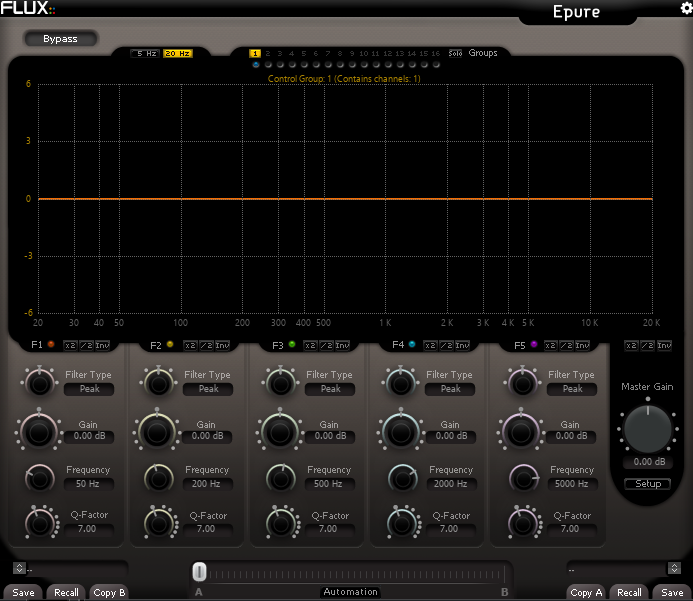Open the F5 Filter Type Peak selector
693x601 pixels.
coord(572,389)
